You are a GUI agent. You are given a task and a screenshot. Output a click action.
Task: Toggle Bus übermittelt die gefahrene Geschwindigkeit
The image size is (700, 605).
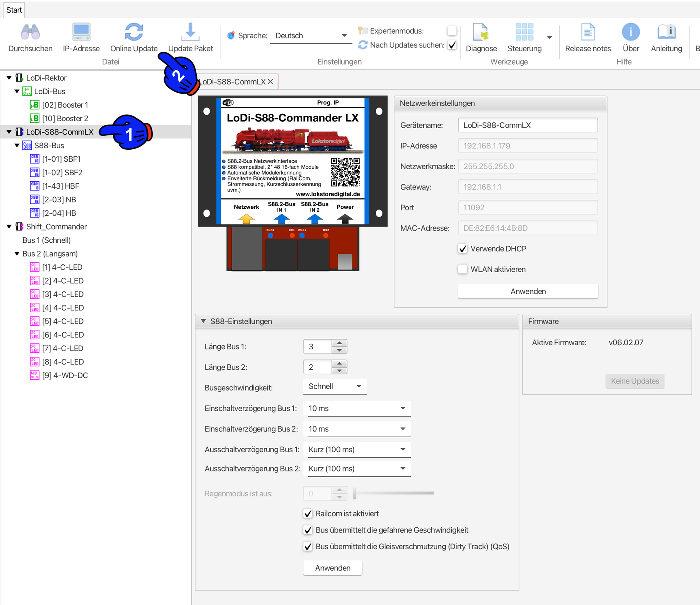click(x=308, y=530)
